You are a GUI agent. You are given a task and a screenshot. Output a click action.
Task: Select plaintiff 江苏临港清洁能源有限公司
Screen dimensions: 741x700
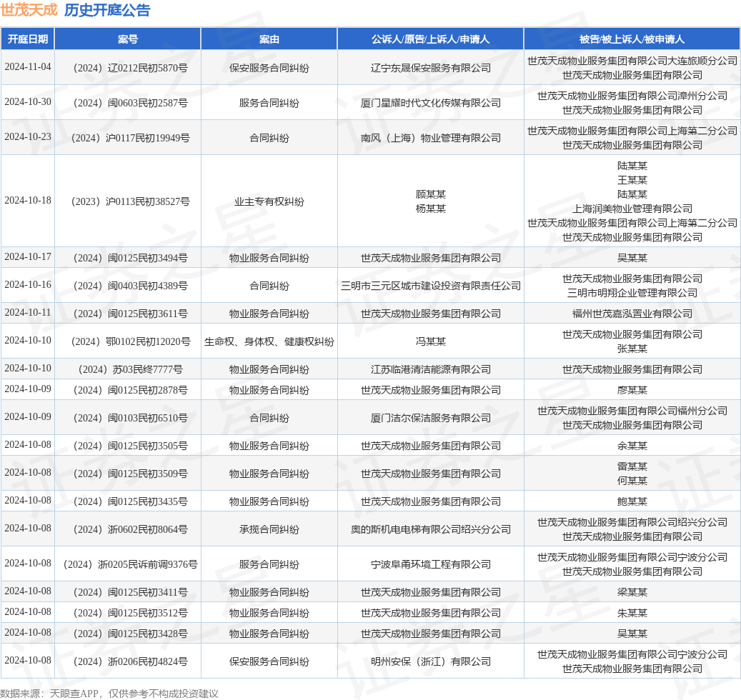click(x=430, y=369)
